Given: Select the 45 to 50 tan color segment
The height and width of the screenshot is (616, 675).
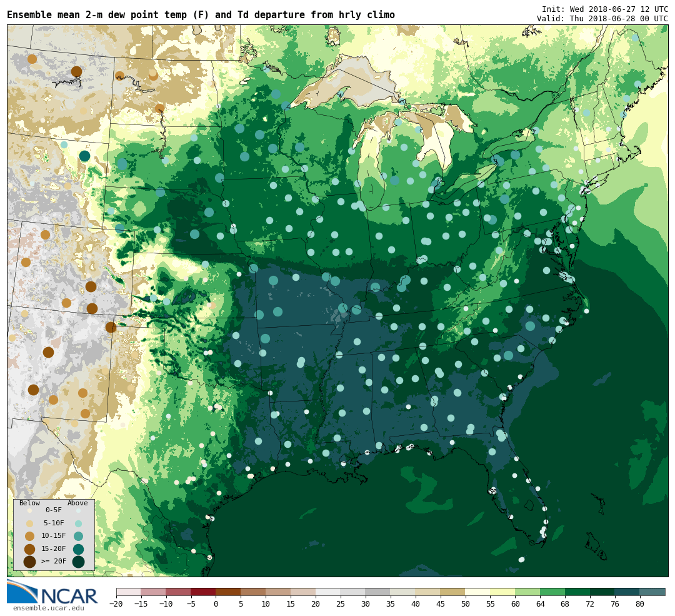Looking at the screenshot, I should [x=453, y=592].
